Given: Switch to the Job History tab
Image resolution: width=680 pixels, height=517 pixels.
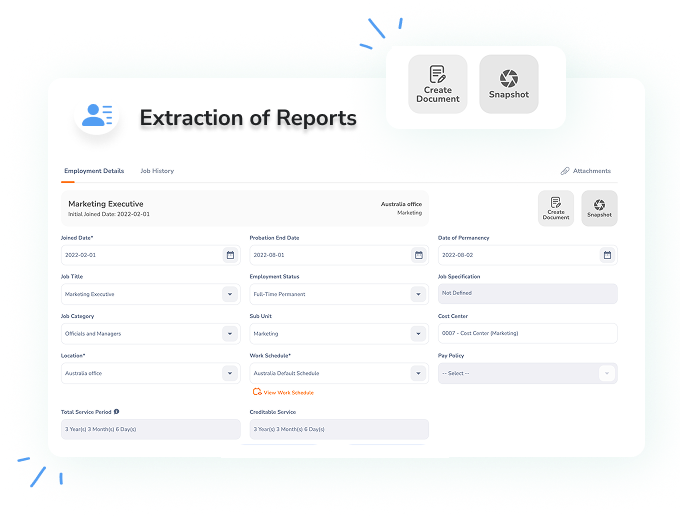Looking at the screenshot, I should tap(157, 171).
